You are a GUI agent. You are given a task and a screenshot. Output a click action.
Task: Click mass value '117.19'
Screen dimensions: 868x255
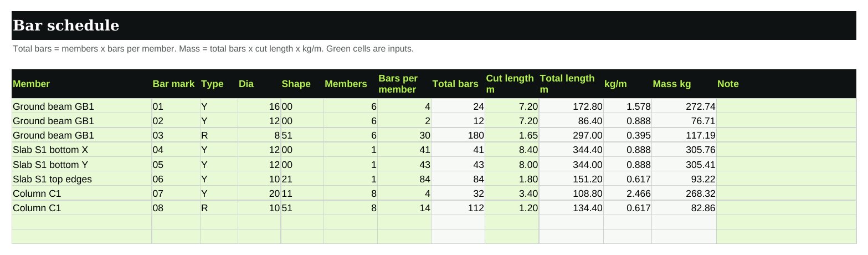[x=684, y=135]
